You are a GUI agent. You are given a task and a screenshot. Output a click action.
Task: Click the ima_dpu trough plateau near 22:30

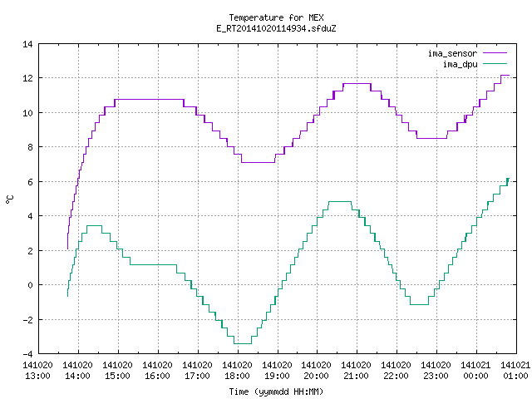[x=419, y=305]
